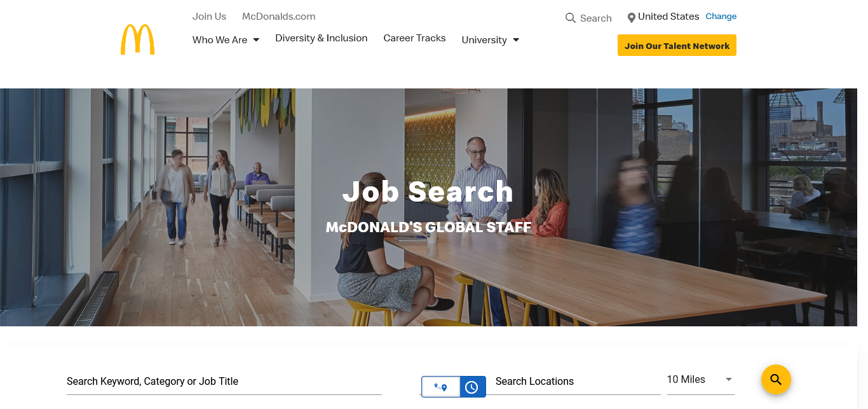Open the 10 Miles radius dropdown
This screenshot has height=409, width=868.
700,380
